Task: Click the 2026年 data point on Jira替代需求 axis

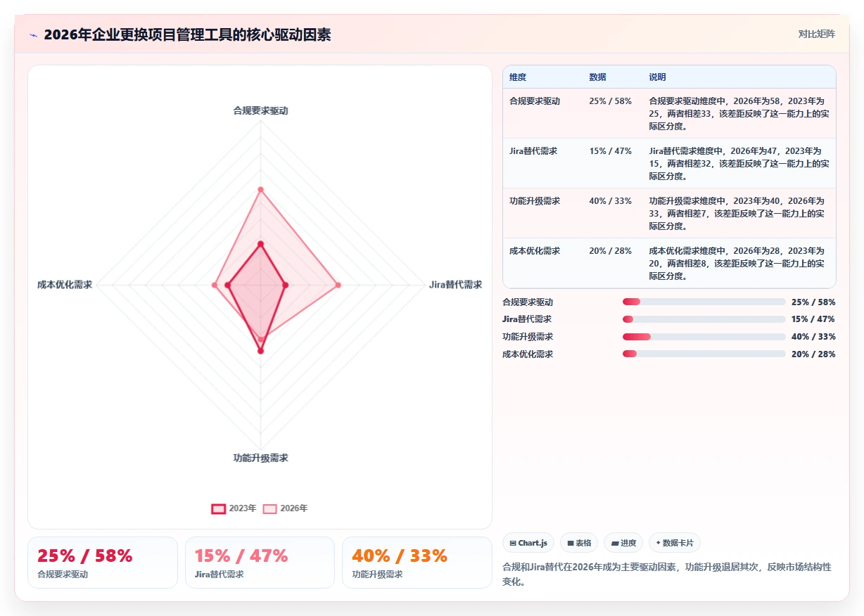Action: [x=338, y=285]
